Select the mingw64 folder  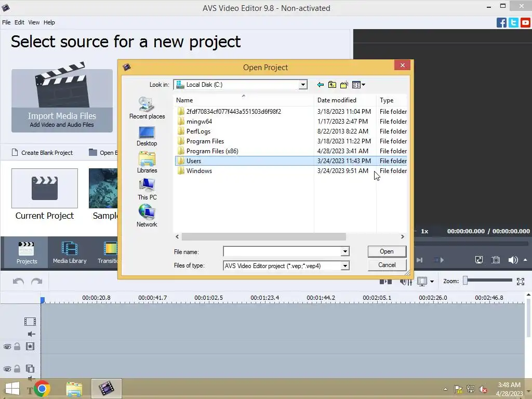199,122
